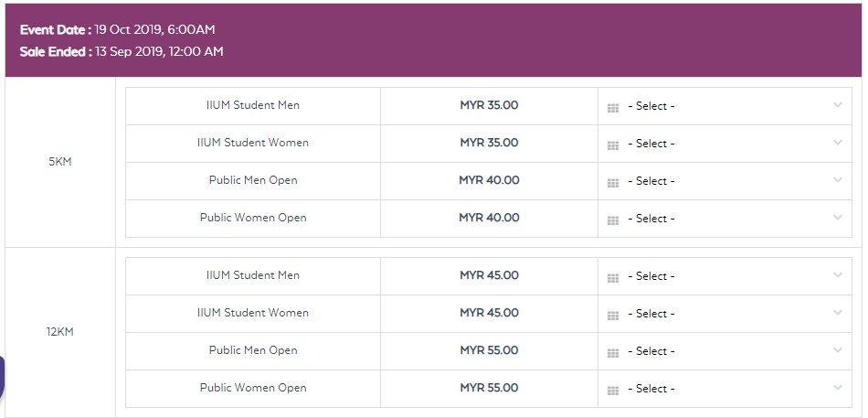The height and width of the screenshot is (418, 868).
Task: Click grid icon for 5KM Public Women Open
Action: pyautogui.click(x=613, y=220)
